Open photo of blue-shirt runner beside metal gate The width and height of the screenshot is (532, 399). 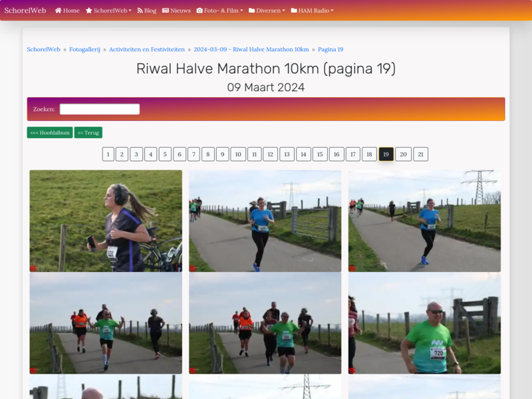tap(265, 221)
